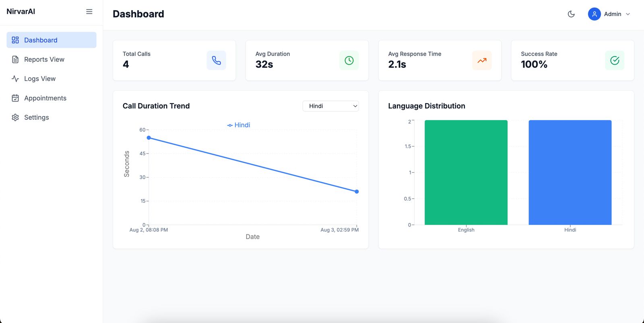
Task: Click the Settings gear icon in sidebar
Action: (x=15, y=117)
